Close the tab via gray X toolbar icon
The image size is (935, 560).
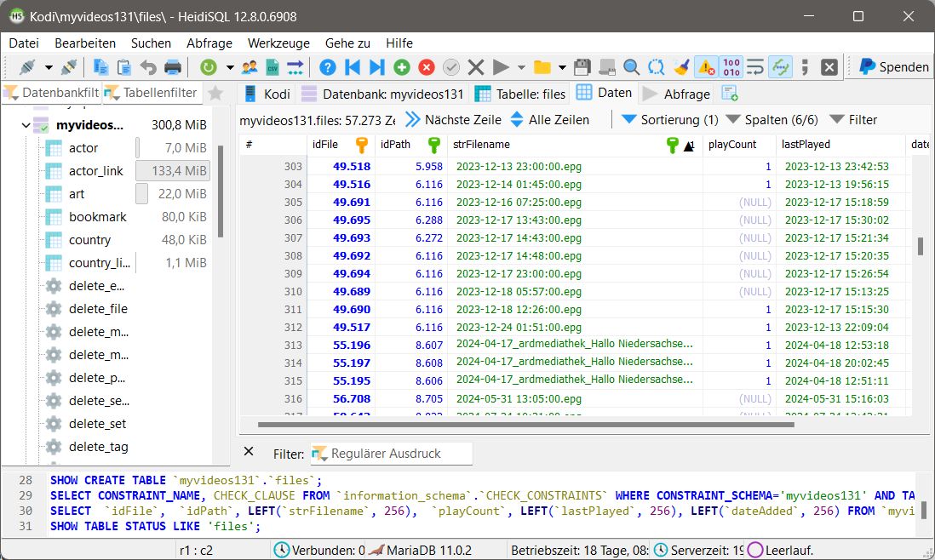(829, 67)
